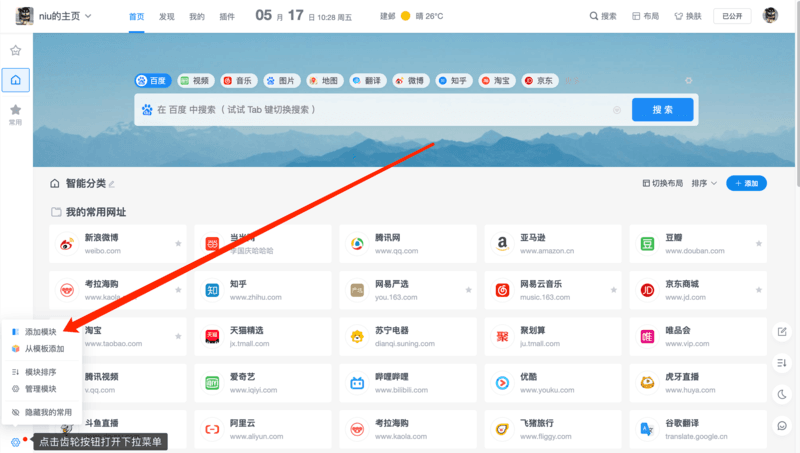The image size is (800, 453).
Task: Toggle the star on 京东商城 card
Action: [x=759, y=290]
